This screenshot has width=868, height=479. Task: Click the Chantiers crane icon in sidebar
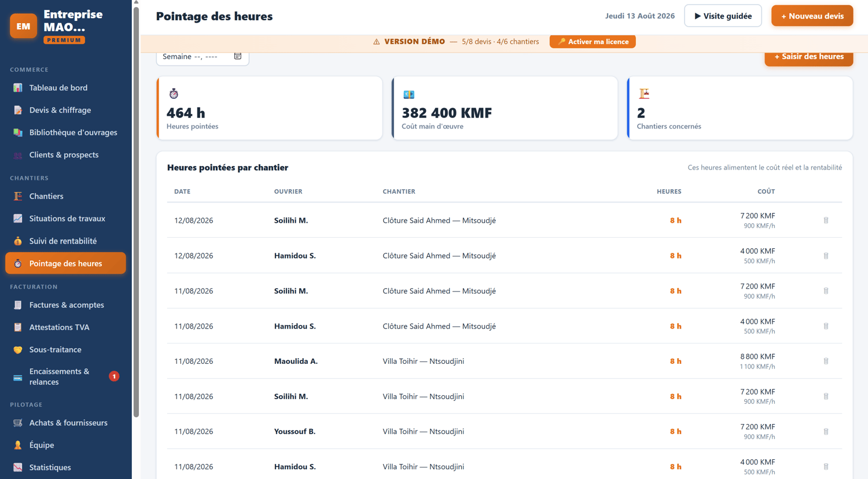coord(18,196)
